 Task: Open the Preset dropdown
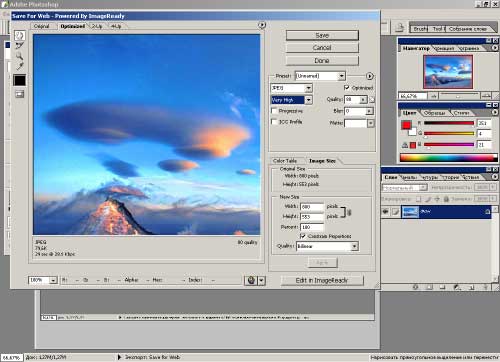pos(341,76)
